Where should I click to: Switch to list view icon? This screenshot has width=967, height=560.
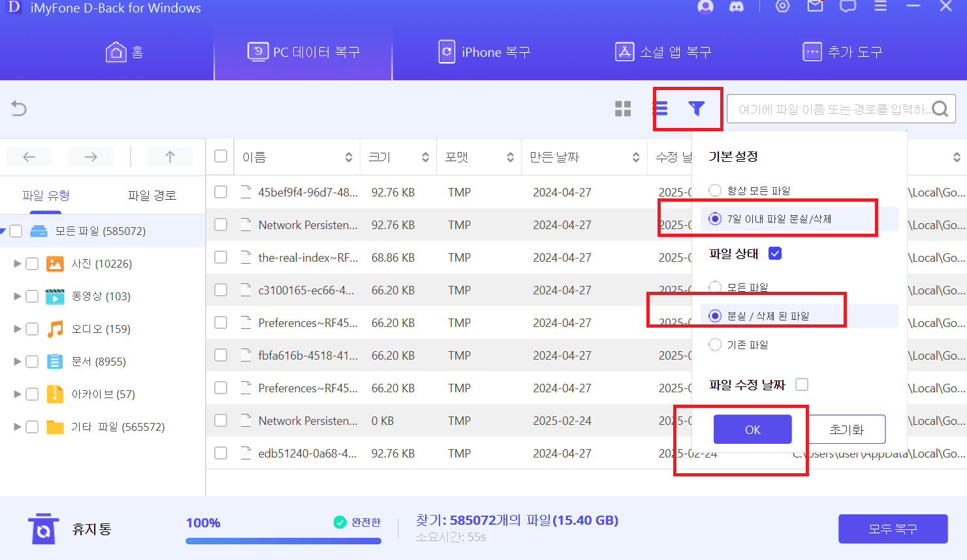click(661, 108)
